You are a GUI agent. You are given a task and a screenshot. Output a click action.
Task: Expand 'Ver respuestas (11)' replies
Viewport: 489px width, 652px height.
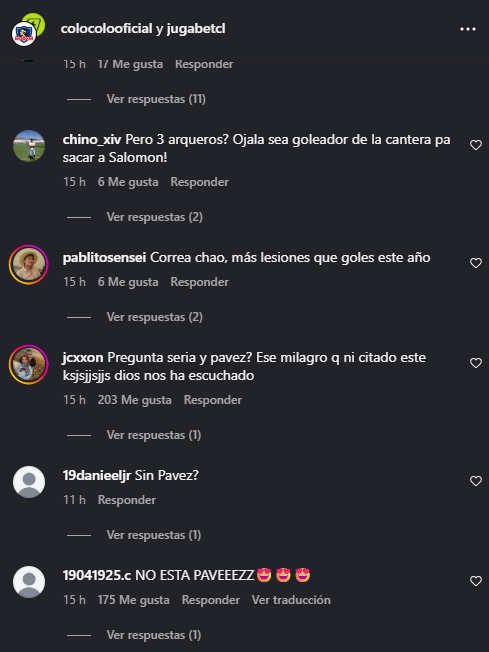pos(156,99)
